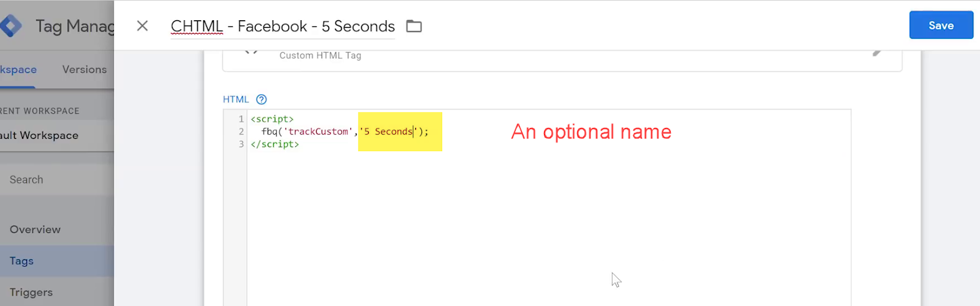
Task: Click the Google Tag Manager logo
Action: (10, 26)
